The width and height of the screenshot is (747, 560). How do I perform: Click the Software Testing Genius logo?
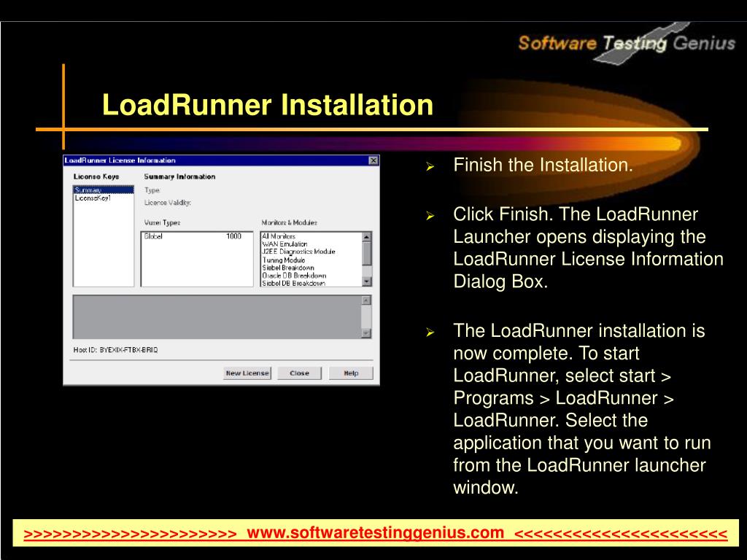627,43
